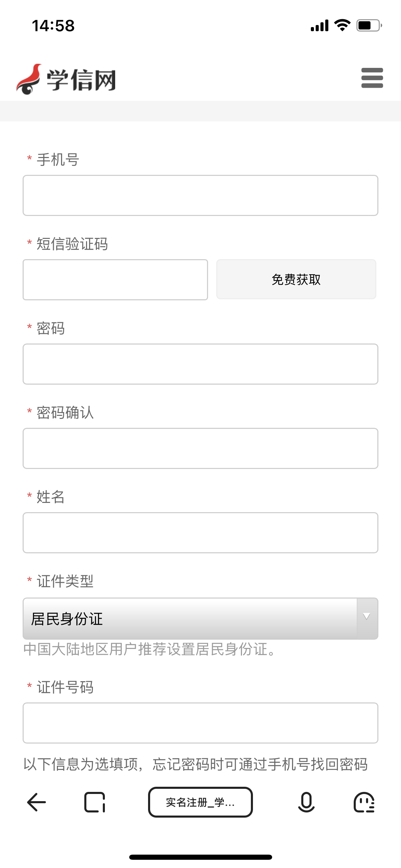Tap the cellular signal bars icon
The height and width of the screenshot is (868, 401).
[319, 25]
